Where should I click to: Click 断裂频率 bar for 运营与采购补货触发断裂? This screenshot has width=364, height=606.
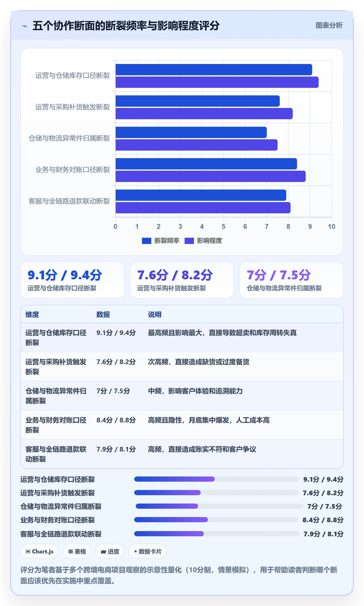point(198,101)
